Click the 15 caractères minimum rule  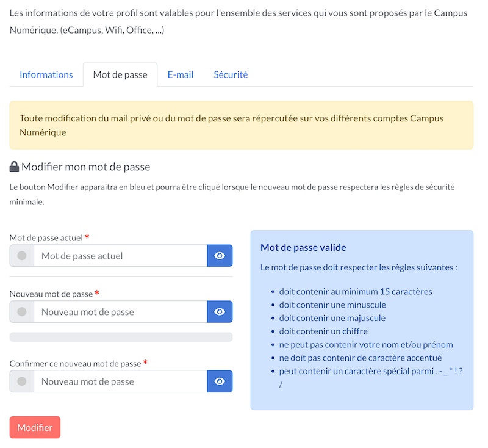(x=356, y=292)
